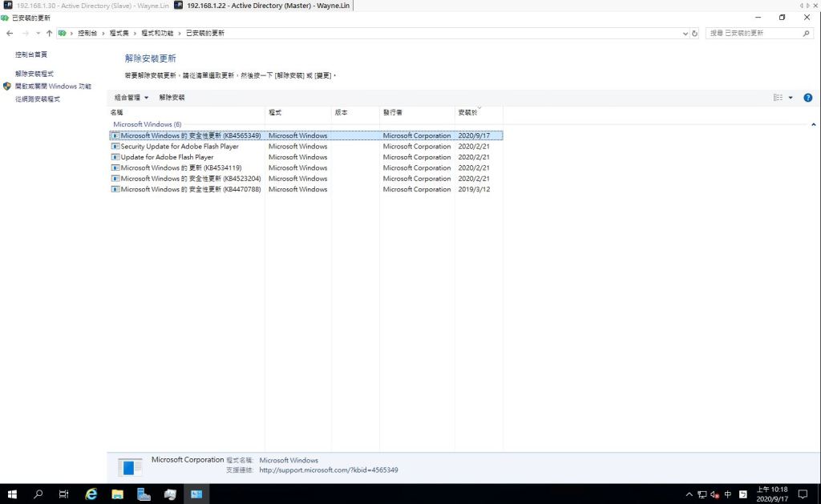
Task: Open the 控制台首頁 link
Action: tap(31, 54)
